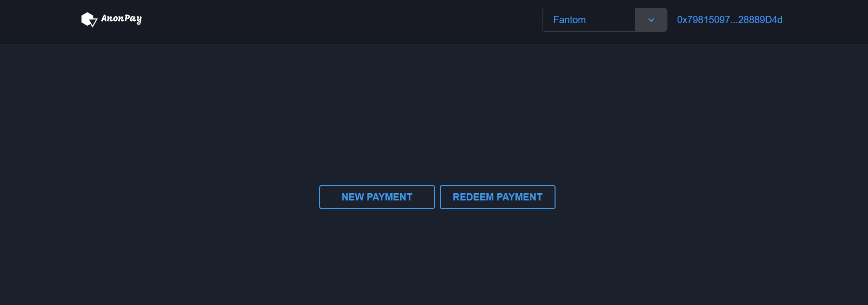Click the gray dropdown arrow box
Image resolution: width=868 pixels, height=305 pixels.
point(651,20)
